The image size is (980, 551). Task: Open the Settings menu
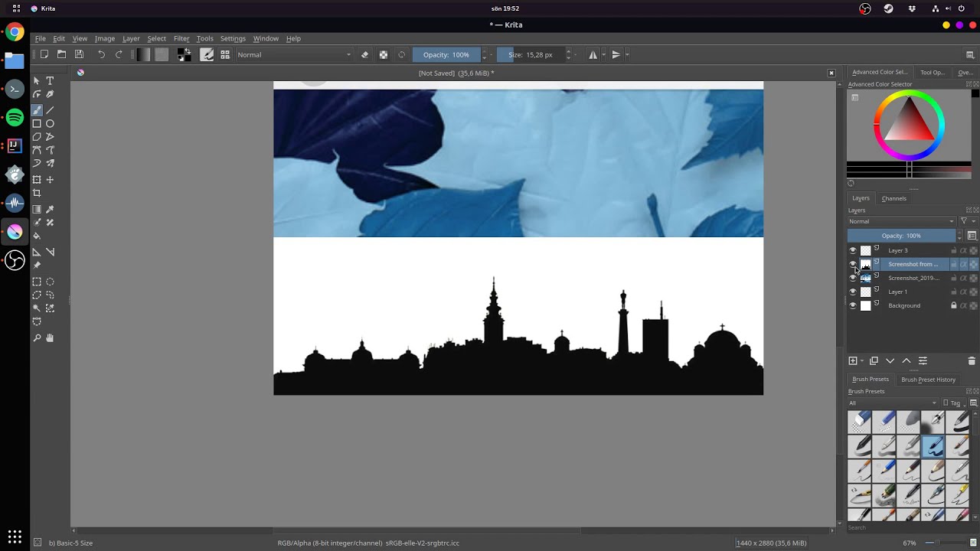(x=233, y=38)
